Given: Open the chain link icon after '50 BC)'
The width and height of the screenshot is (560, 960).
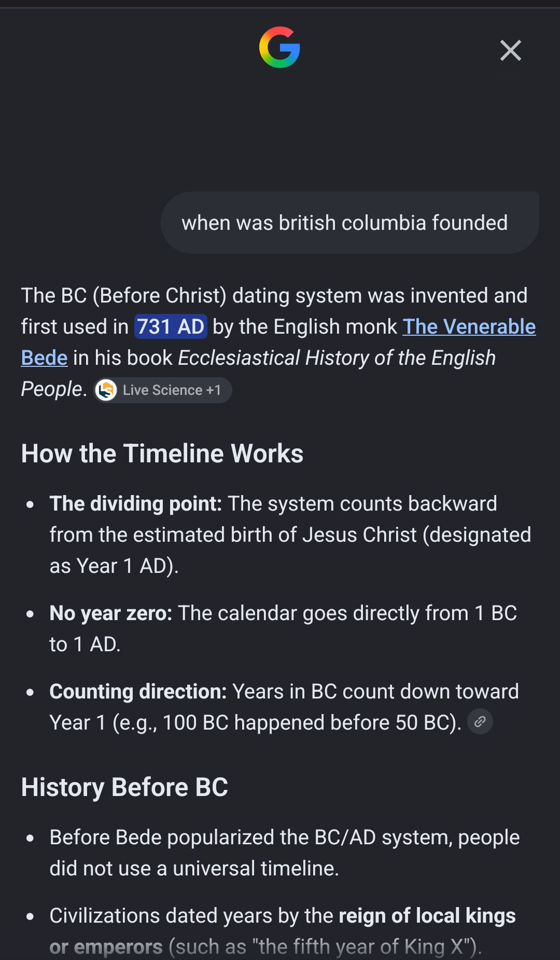Looking at the screenshot, I should point(480,721).
